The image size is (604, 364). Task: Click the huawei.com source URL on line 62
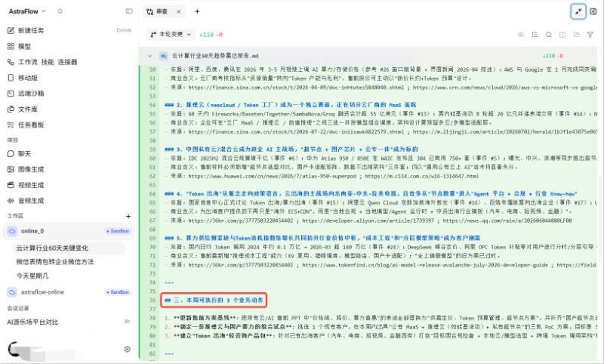coord(272,176)
